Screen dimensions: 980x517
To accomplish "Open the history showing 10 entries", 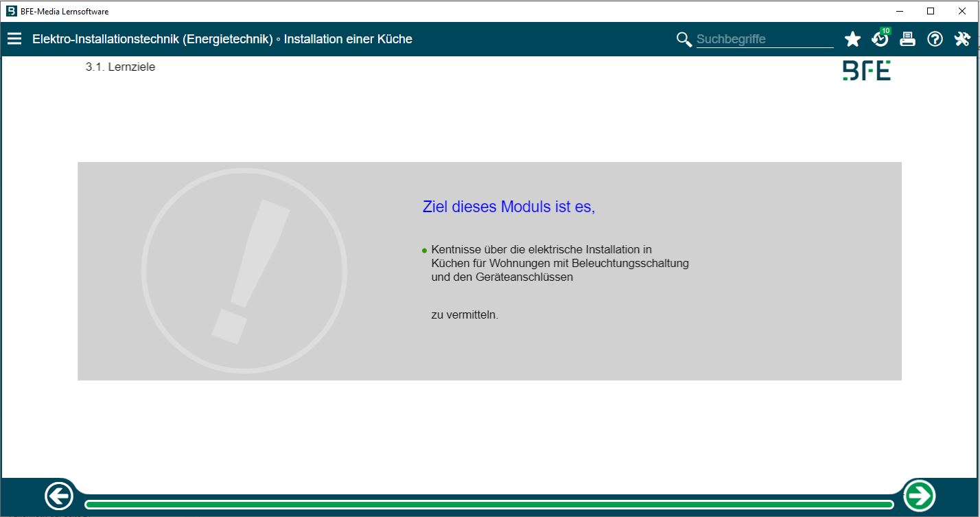I will (880, 39).
